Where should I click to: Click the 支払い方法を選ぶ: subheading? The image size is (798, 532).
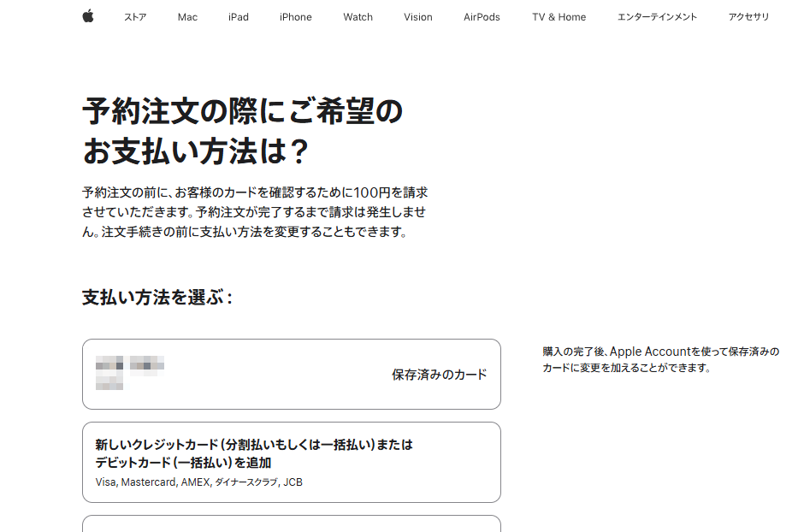(157, 298)
